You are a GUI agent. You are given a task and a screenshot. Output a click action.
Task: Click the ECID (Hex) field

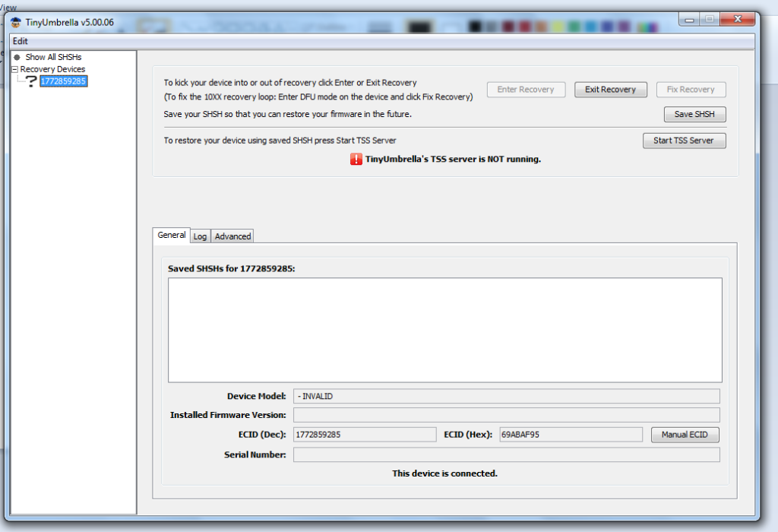click(570, 435)
